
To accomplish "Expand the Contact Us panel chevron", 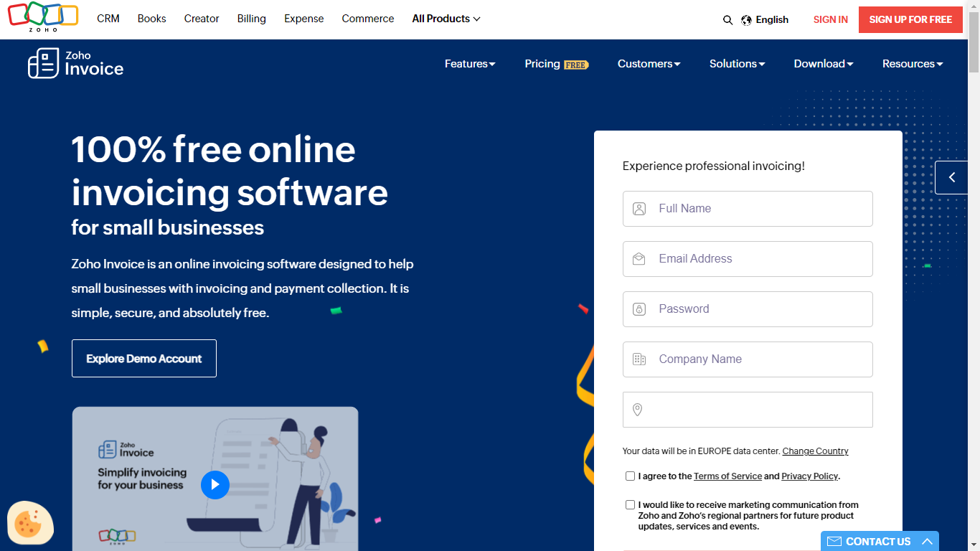I will click(x=927, y=542).
